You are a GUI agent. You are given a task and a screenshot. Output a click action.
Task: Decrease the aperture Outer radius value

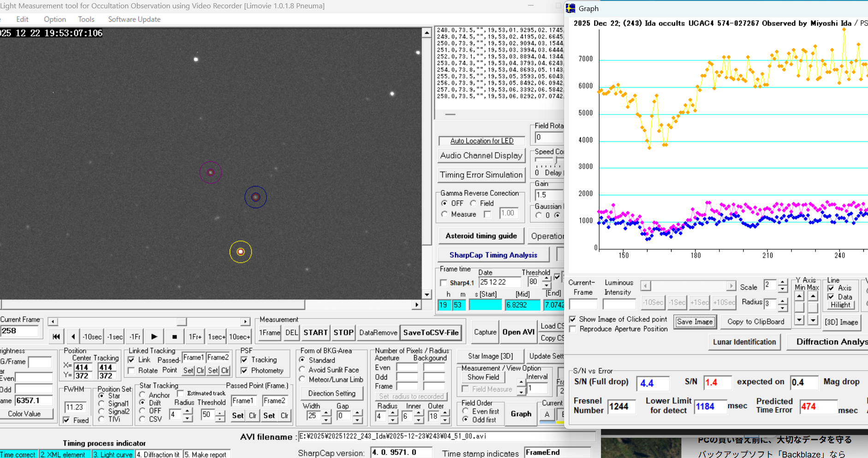445,420
